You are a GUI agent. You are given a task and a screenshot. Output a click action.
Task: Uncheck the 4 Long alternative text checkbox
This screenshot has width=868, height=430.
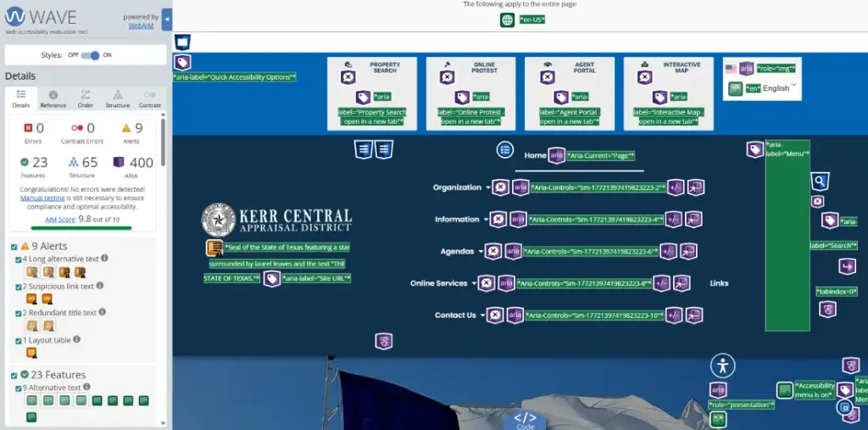pos(19,260)
